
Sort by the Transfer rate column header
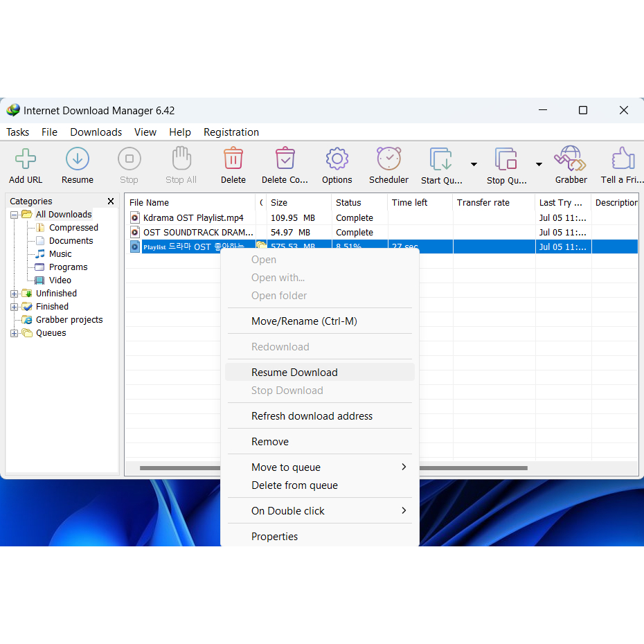pos(494,202)
